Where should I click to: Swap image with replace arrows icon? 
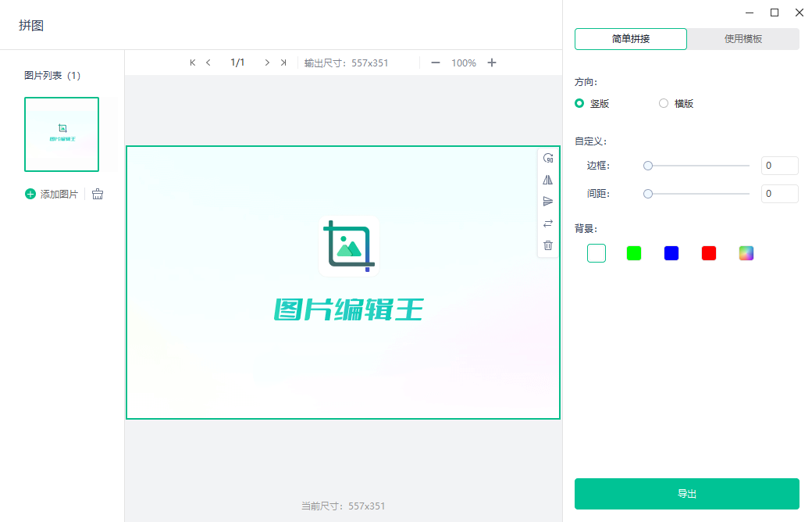pyautogui.click(x=548, y=223)
